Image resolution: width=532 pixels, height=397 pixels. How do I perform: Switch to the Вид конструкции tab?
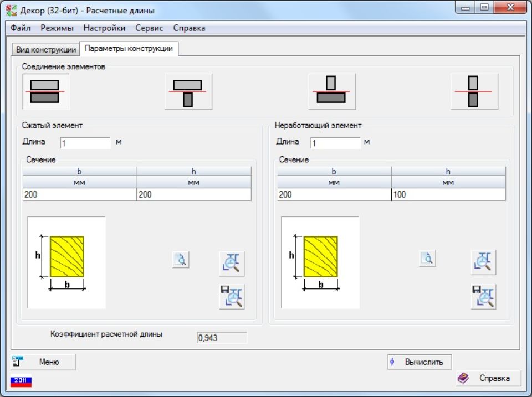pyautogui.click(x=46, y=49)
